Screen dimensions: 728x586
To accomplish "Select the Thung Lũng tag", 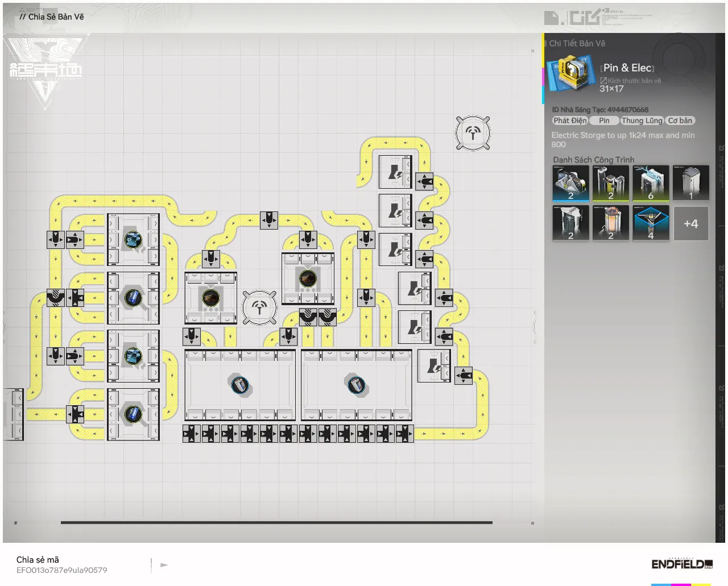I will pyautogui.click(x=642, y=120).
